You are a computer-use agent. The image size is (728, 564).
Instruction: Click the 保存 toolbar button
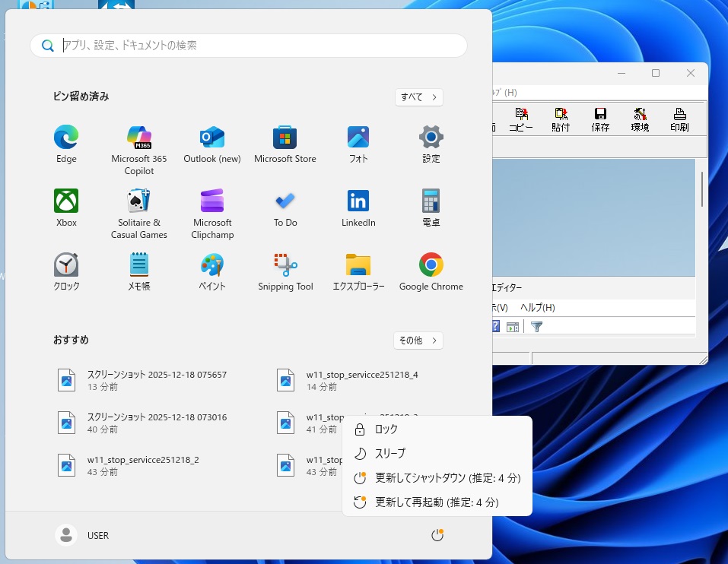coord(600,120)
